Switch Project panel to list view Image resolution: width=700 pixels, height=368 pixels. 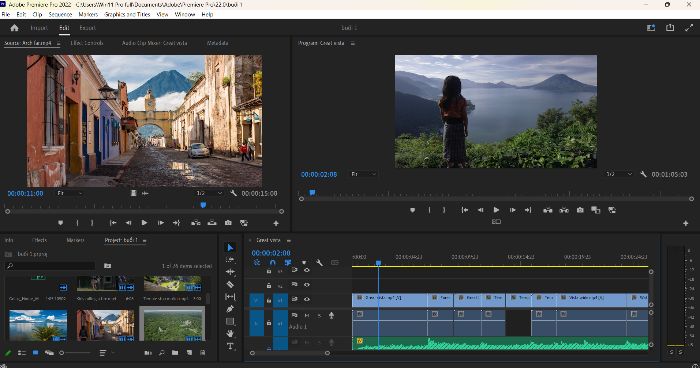coord(21,353)
